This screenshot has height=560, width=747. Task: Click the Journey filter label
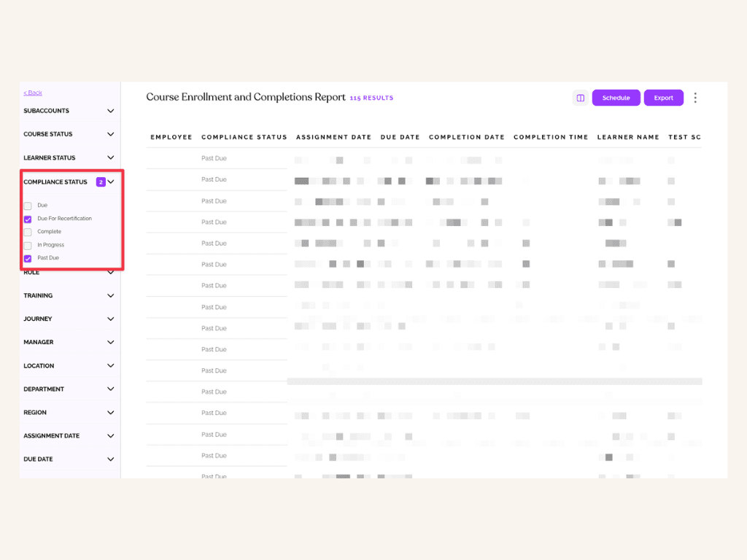point(38,319)
